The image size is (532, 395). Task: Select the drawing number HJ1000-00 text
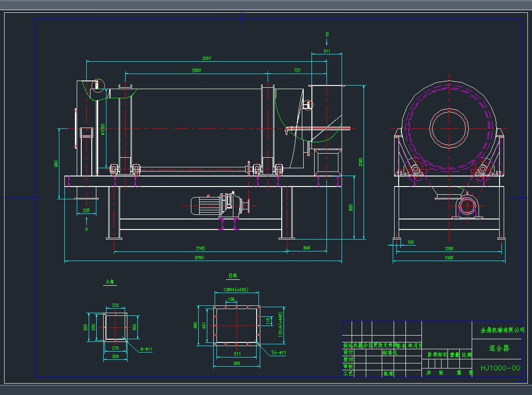(500, 368)
